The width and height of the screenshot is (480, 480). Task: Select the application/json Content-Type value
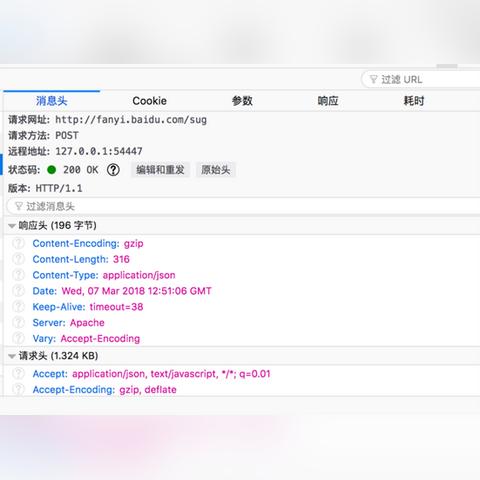pyautogui.click(x=139, y=275)
